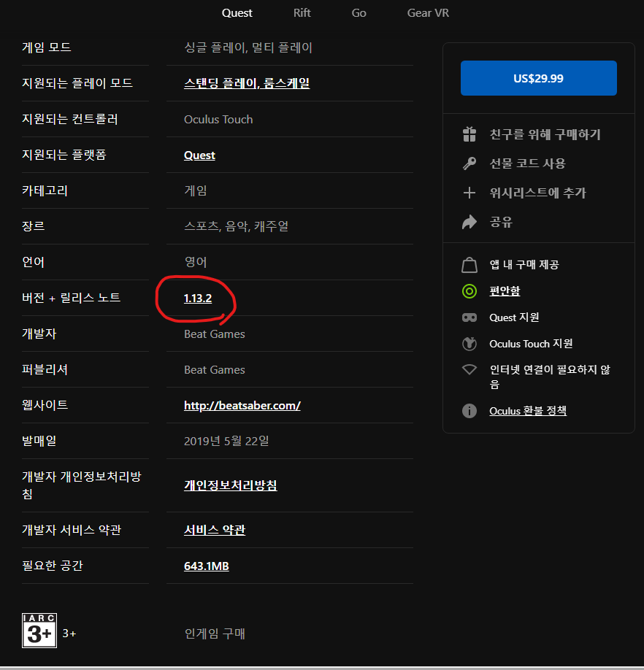Switch to the Go tab

point(359,13)
